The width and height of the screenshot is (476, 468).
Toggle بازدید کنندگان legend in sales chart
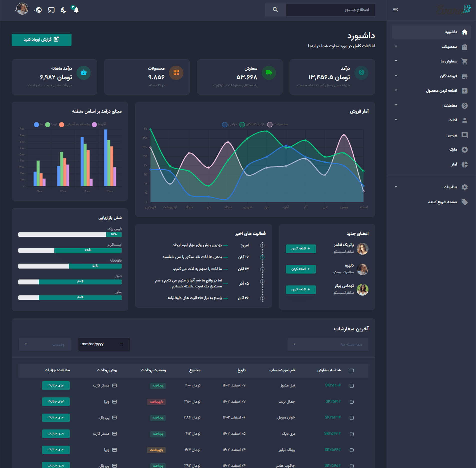[252, 124]
